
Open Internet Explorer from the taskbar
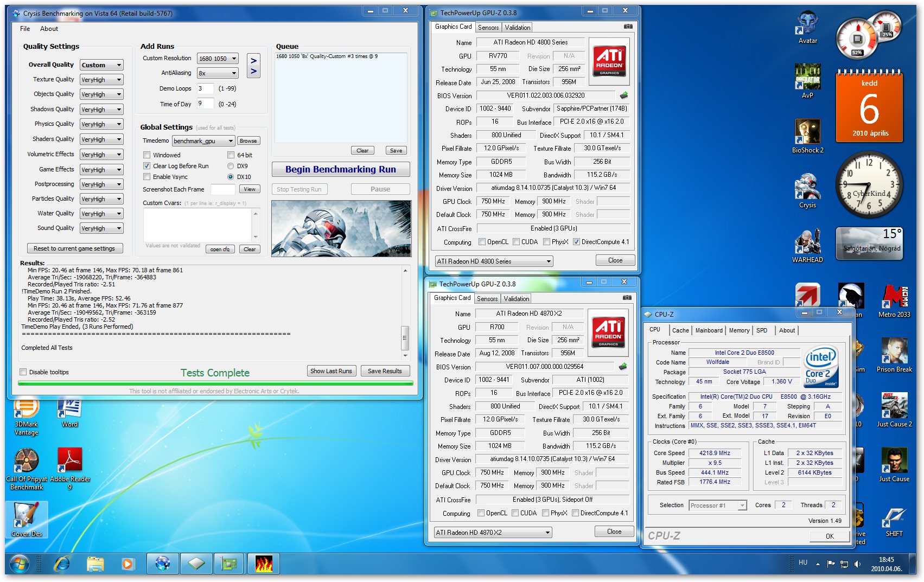pyautogui.click(x=62, y=564)
